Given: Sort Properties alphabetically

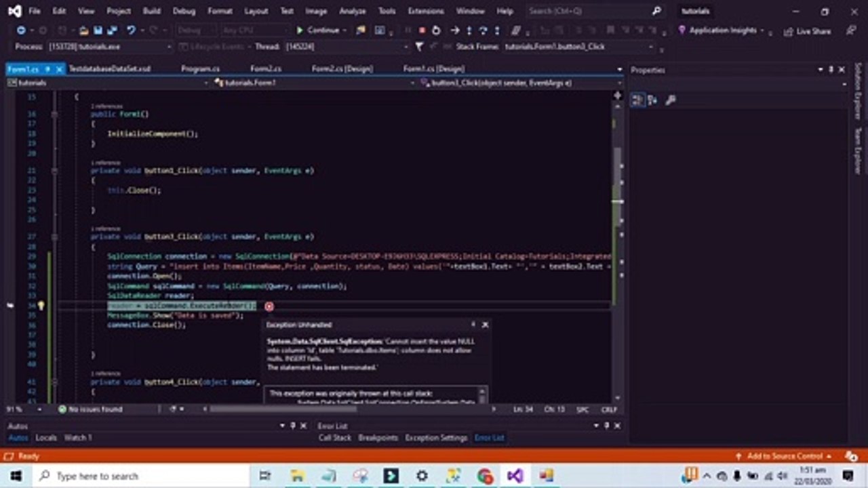Looking at the screenshot, I should [x=652, y=100].
